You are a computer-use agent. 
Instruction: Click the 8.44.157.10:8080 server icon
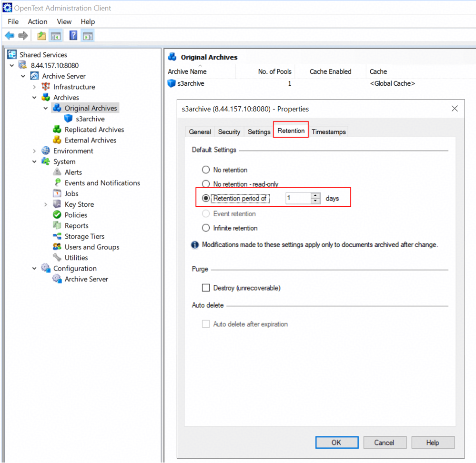pyautogui.click(x=23, y=65)
